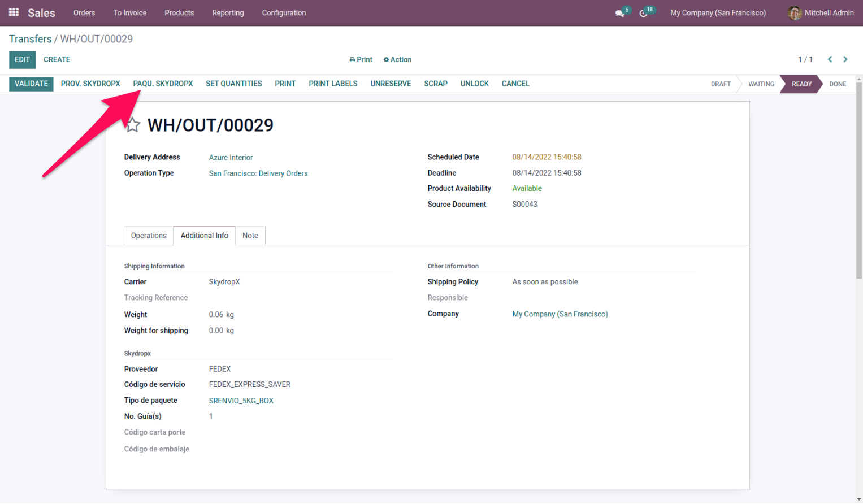Screen dimensions: 863x504
Task: Click the Validate button
Action: click(31, 84)
